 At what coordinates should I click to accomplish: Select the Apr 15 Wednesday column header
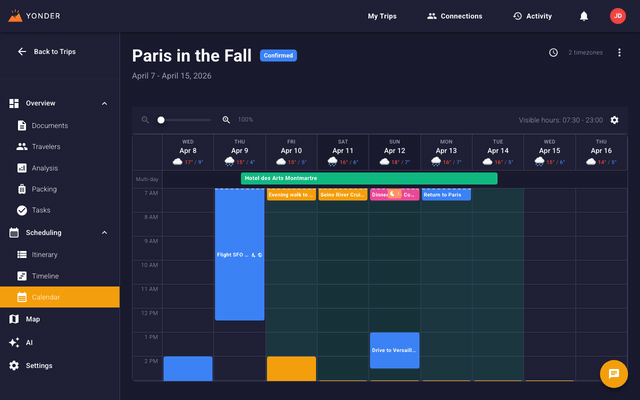[549, 152]
